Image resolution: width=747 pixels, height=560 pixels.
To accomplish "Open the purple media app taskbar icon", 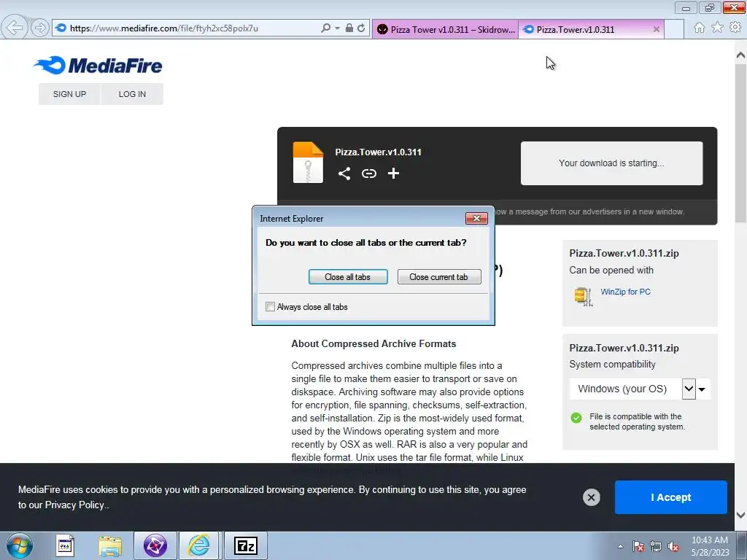I will (x=155, y=545).
